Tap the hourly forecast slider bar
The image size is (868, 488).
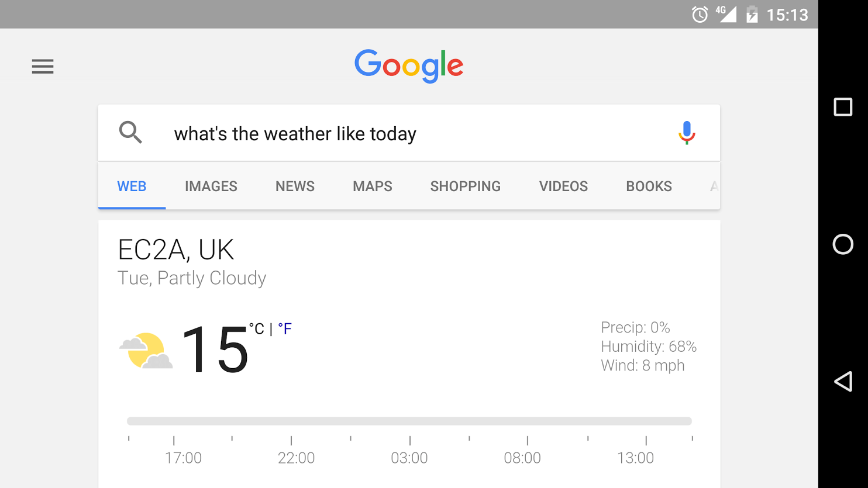click(x=409, y=420)
